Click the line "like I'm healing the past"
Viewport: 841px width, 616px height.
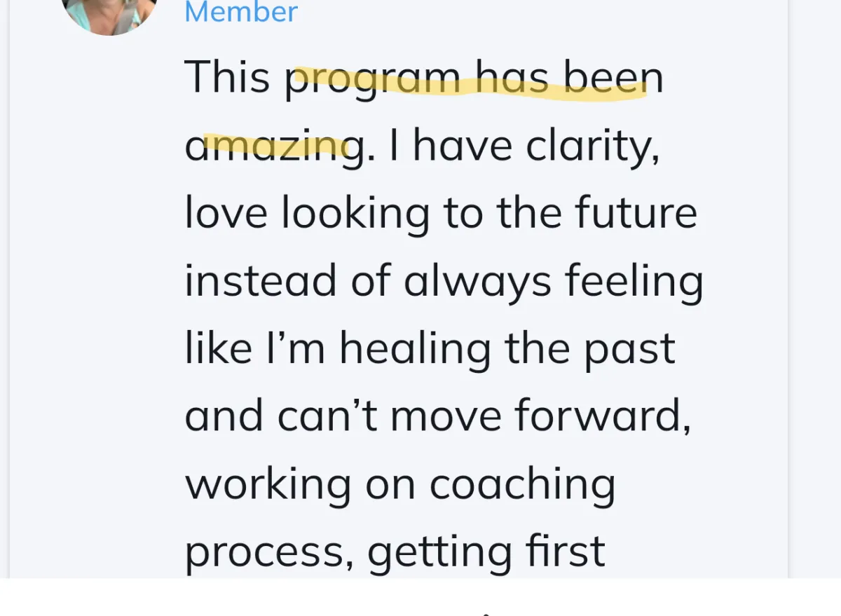pyautogui.click(x=430, y=348)
